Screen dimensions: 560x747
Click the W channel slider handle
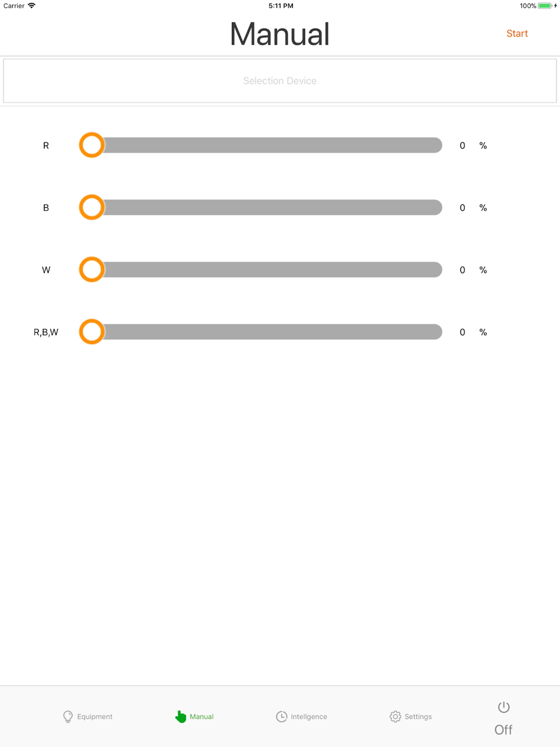click(x=92, y=269)
